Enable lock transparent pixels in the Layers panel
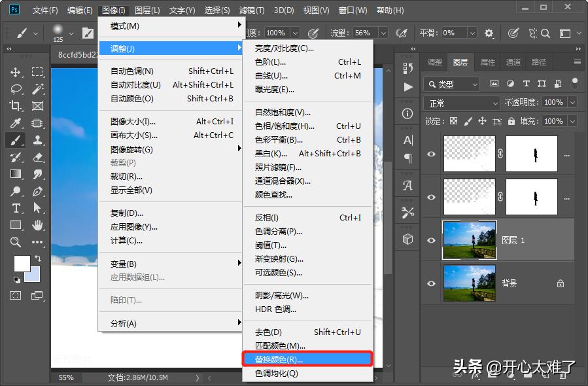This screenshot has height=386, width=588. point(454,121)
